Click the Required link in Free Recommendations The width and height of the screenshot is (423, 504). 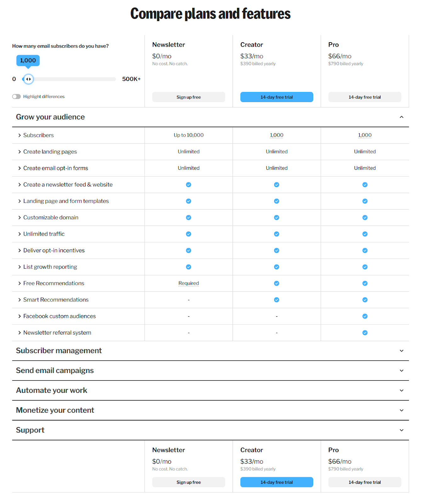(x=189, y=283)
